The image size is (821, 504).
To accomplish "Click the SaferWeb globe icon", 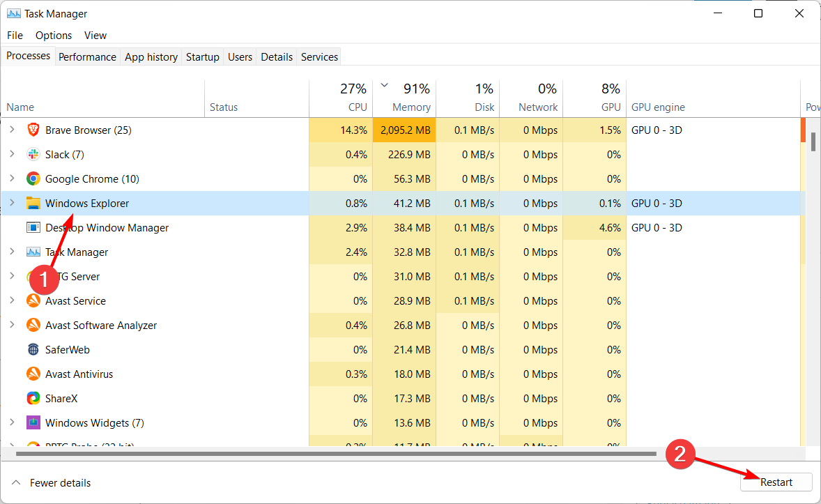I will point(33,349).
